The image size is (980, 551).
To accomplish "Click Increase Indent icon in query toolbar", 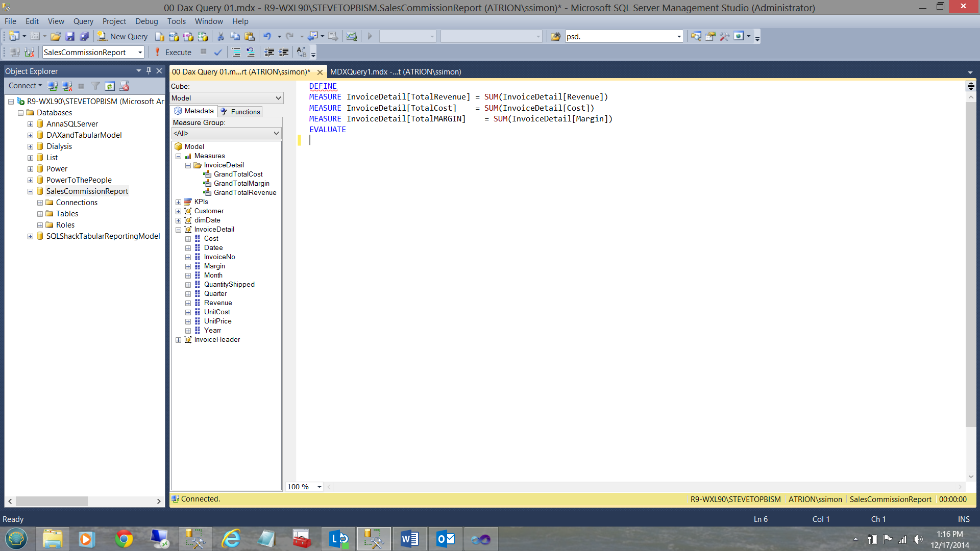I will pyautogui.click(x=284, y=52).
